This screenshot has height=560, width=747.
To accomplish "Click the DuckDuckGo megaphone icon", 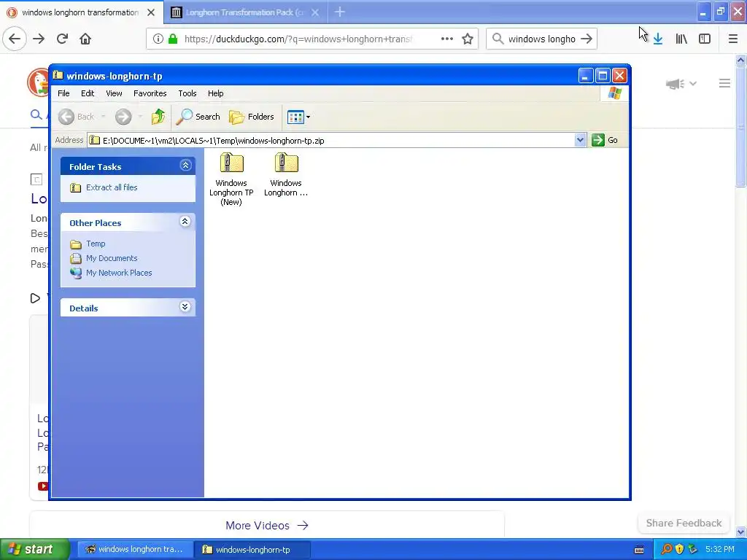I will (675, 85).
